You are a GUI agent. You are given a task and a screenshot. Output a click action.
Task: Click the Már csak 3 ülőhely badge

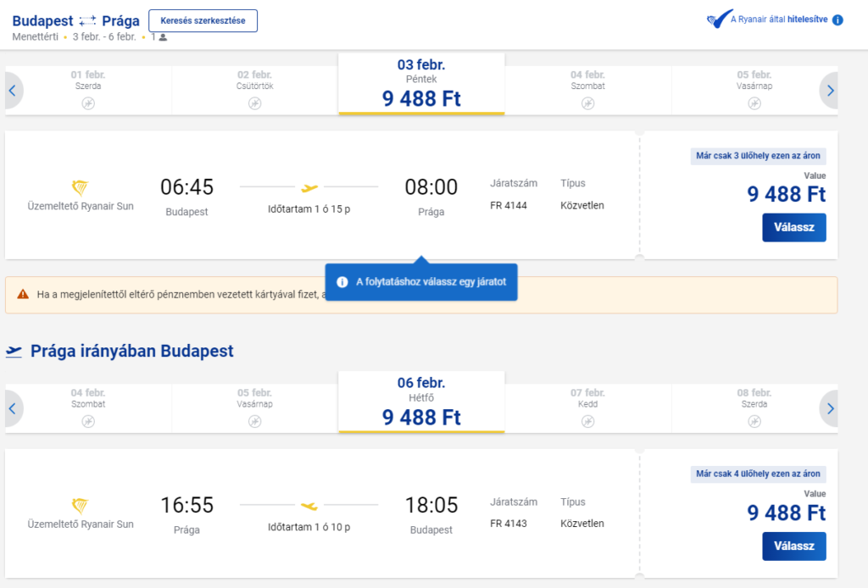point(758,156)
